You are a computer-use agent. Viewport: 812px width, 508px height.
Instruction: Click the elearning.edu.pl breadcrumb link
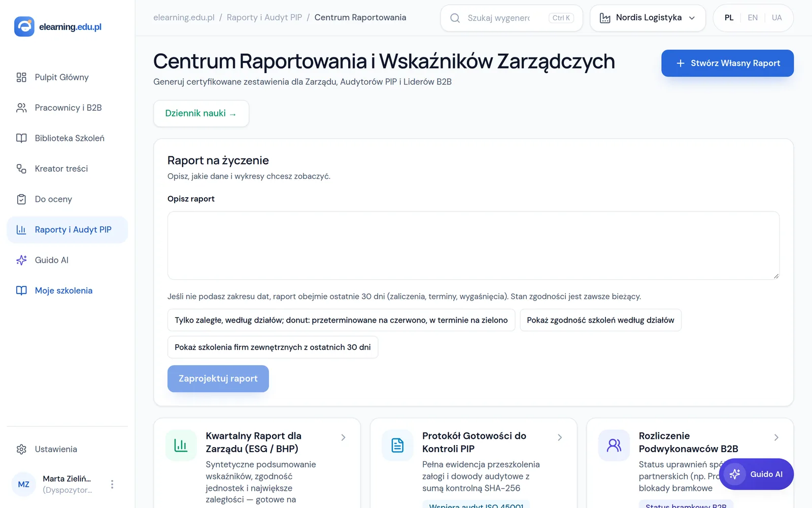(x=184, y=17)
